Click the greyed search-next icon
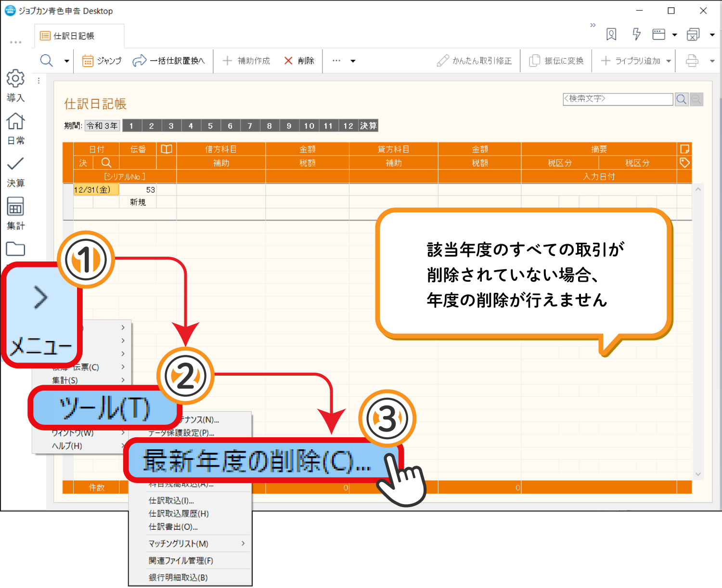The width and height of the screenshot is (722, 588). pyautogui.click(x=696, y=99)
